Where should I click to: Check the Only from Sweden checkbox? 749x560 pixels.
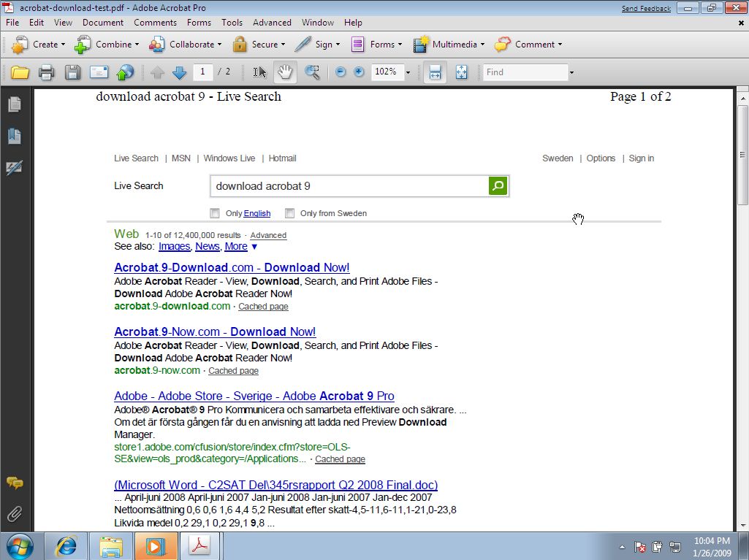point(289,213)
